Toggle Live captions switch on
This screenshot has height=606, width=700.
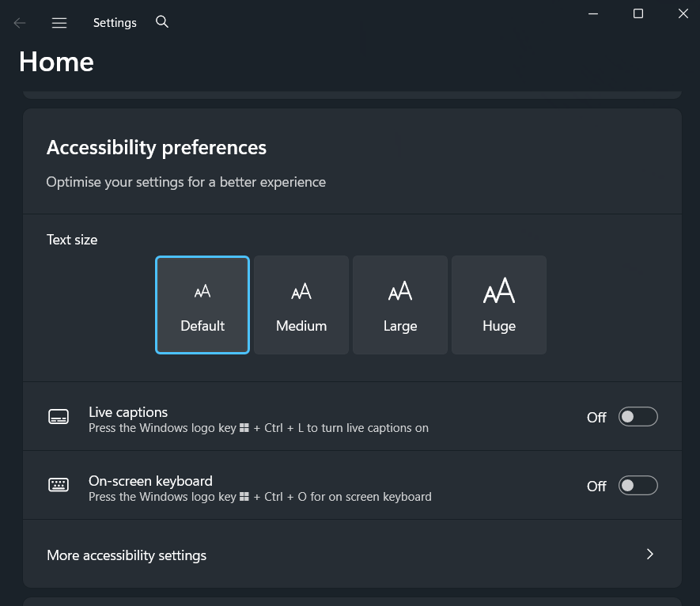click(x=638, y=417)
